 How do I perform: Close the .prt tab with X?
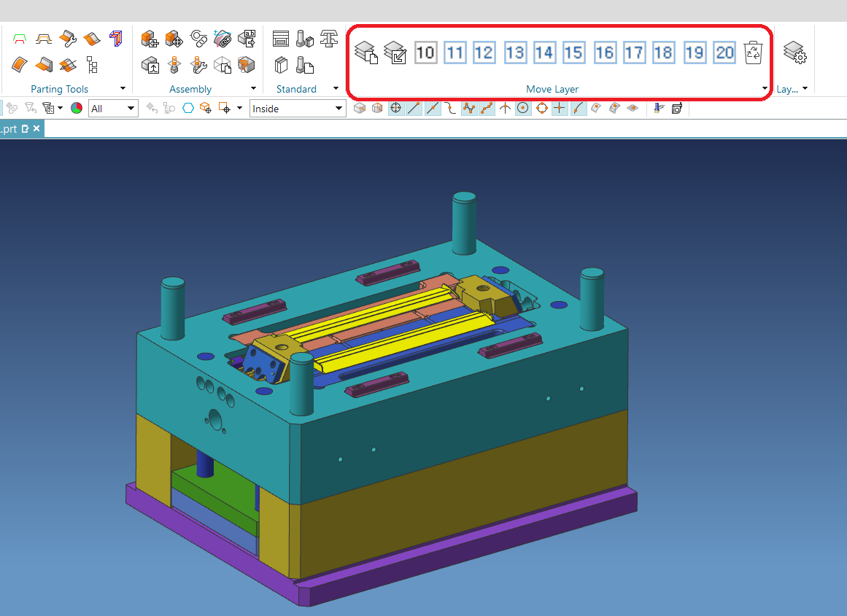(x=36, y=128)
